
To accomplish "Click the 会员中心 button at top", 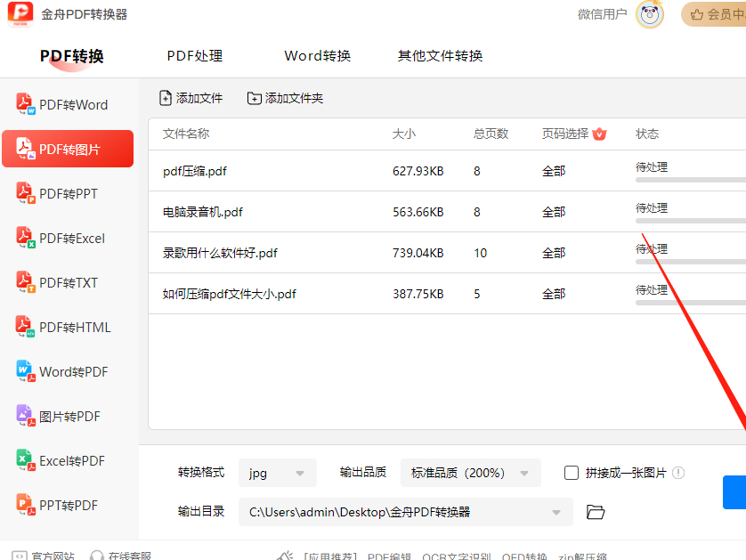I will point(713,15).
